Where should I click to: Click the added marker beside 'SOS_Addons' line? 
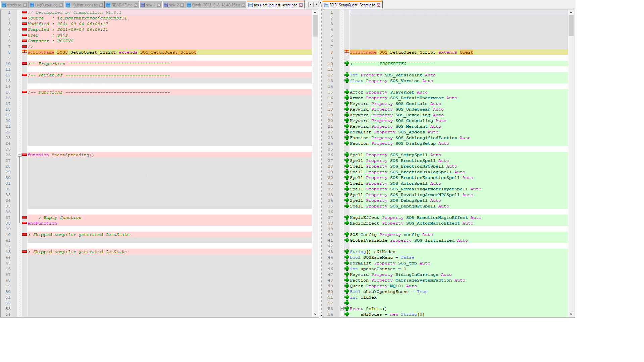347,132
